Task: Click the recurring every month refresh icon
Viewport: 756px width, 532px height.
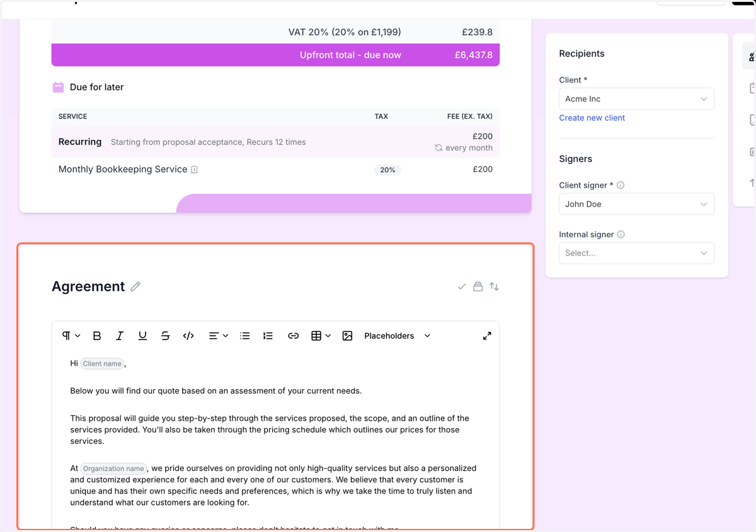Action: point(438,148)
